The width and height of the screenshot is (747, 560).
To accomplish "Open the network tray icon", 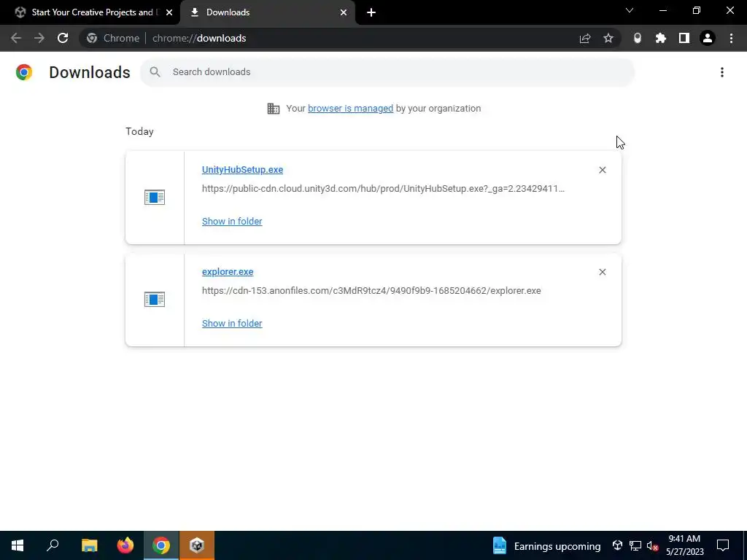I will [x=635, y=545].
